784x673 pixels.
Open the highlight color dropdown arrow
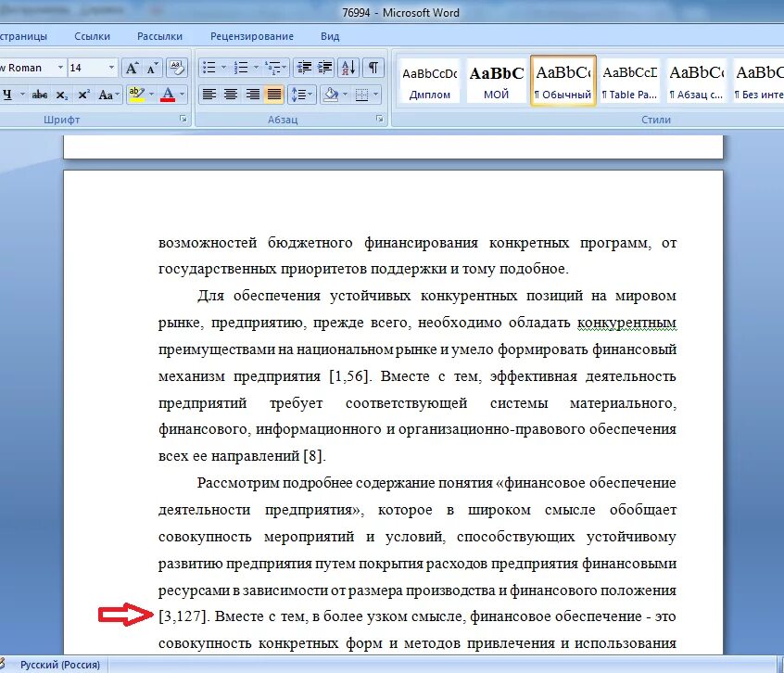[151, 95]
